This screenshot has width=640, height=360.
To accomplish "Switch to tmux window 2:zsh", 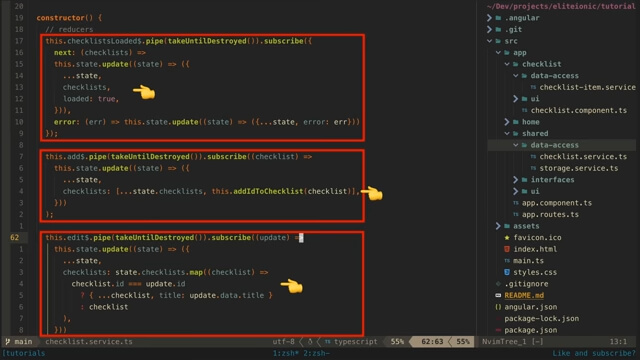I will tap(316, 353).
